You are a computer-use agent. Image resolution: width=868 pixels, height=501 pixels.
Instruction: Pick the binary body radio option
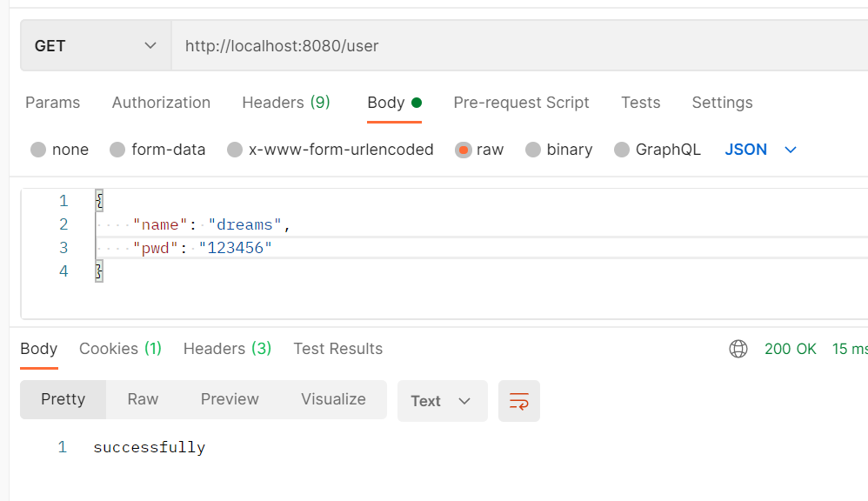[533, 150]
